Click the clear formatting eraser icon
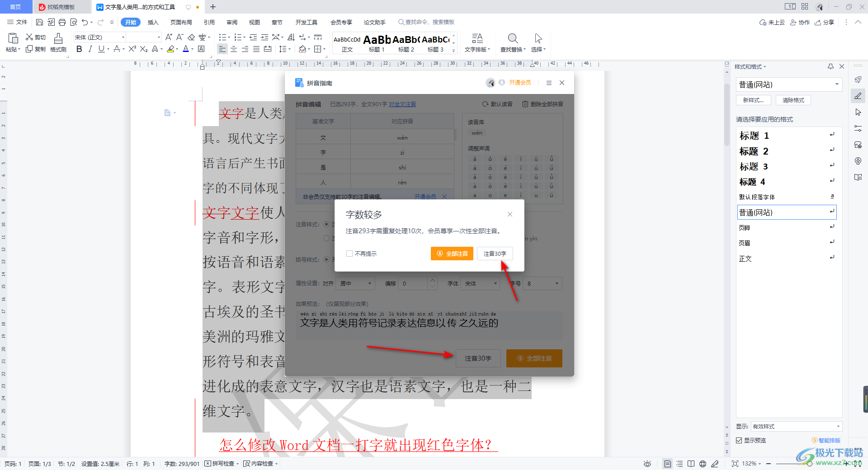This screenshot has height=470, width=868. pos(191,37)
